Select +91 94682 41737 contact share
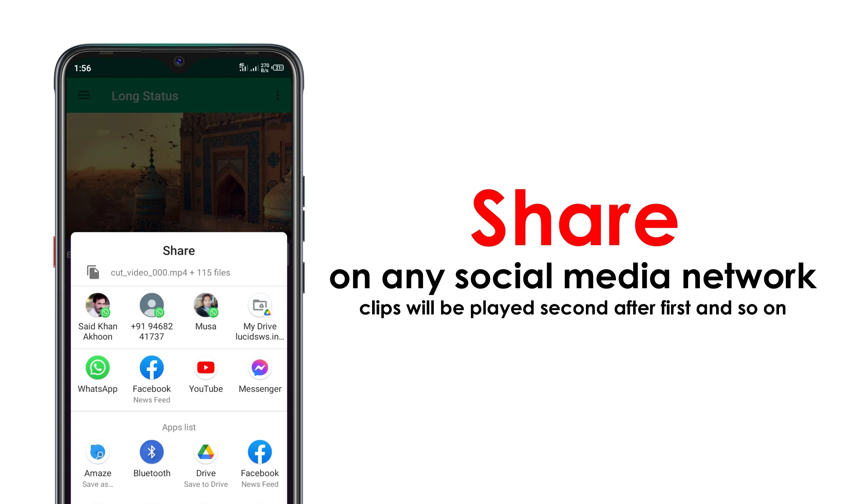 pyautogui.click(x=151, y=315)
